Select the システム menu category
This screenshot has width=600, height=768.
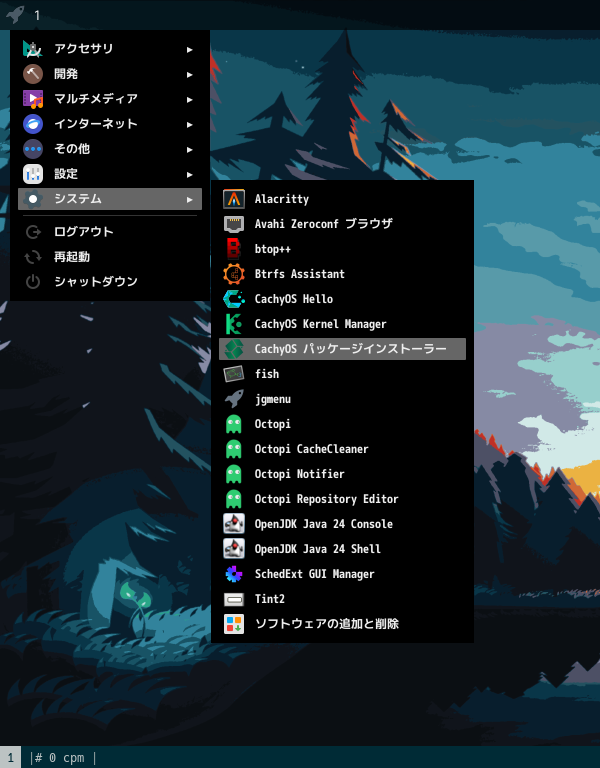(110, 199)
